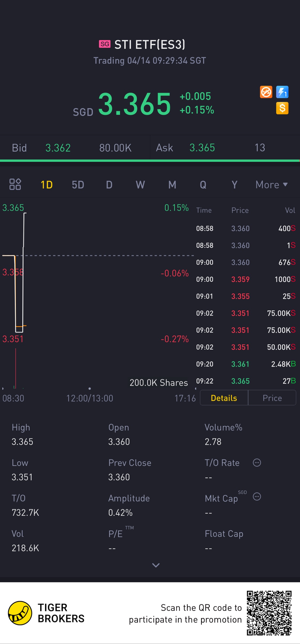
Task: Tap the Mkt Cap info icon
Action: 257,497
